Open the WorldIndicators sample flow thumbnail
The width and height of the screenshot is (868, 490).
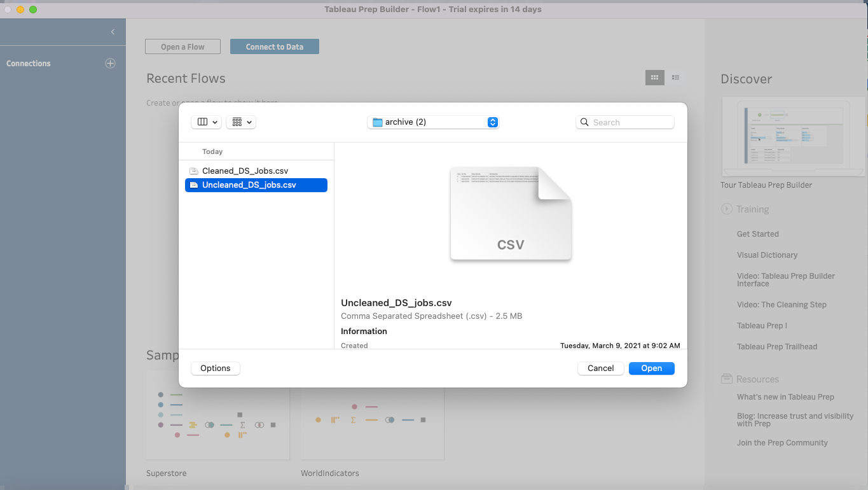372,415
